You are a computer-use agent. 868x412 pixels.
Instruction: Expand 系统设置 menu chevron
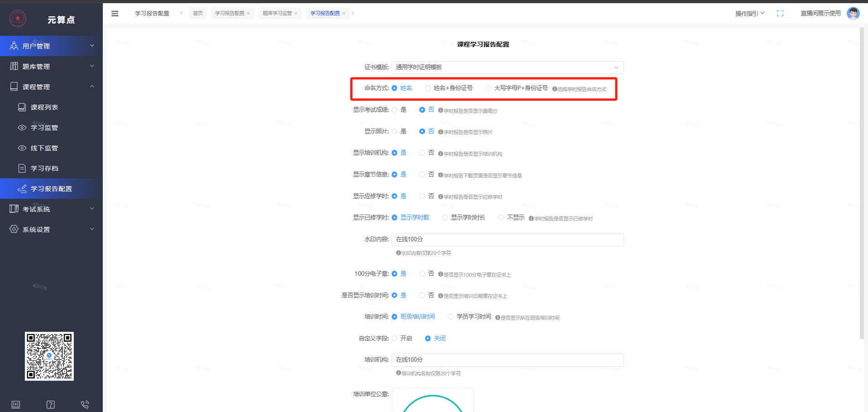[92, 229]
